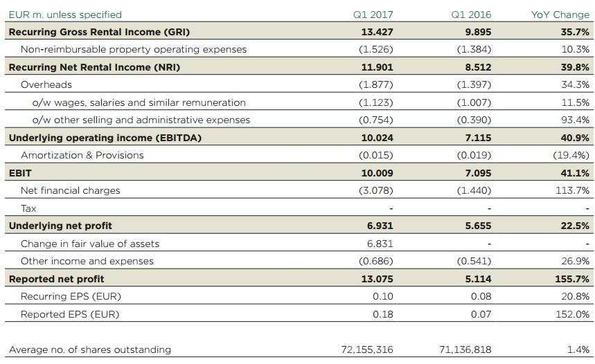Click the 'EUR m. unless specified' header text

click(x=65, y=14)
